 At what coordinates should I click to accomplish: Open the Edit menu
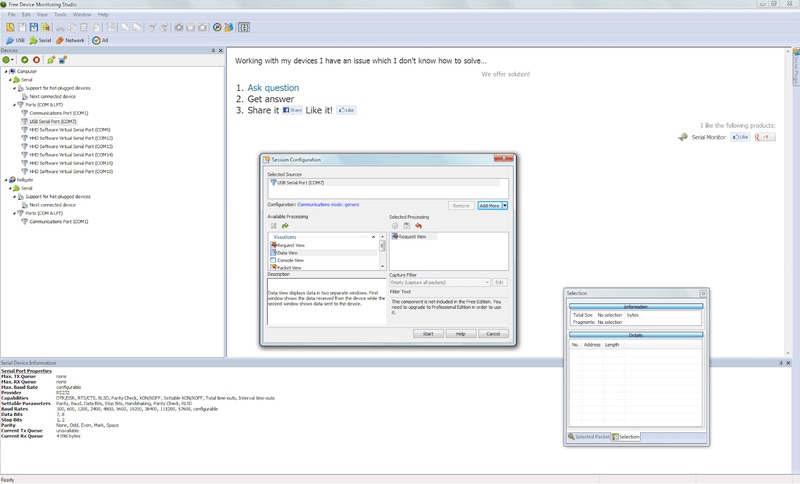[26, 14]
